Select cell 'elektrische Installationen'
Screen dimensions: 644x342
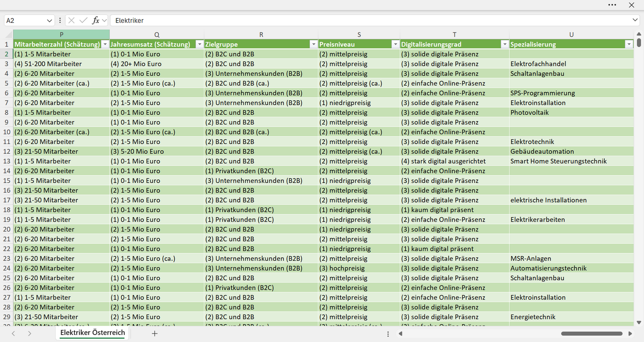pos(571,200)
